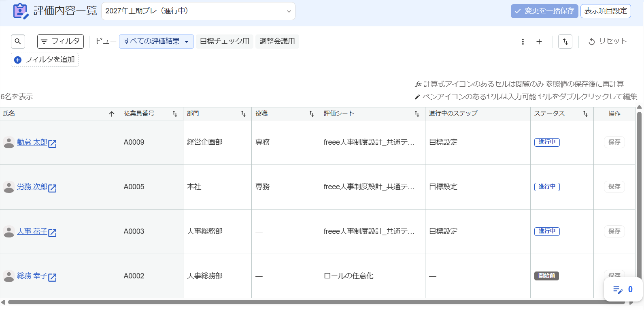Save row for employee A0003

[614, 231]
